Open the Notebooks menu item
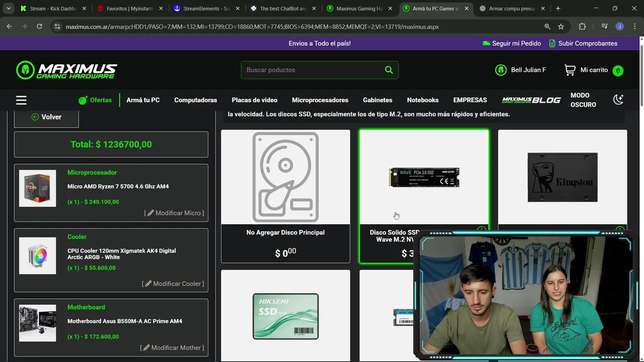The height and width of the screenshot is (362, 644). (423, 100)
